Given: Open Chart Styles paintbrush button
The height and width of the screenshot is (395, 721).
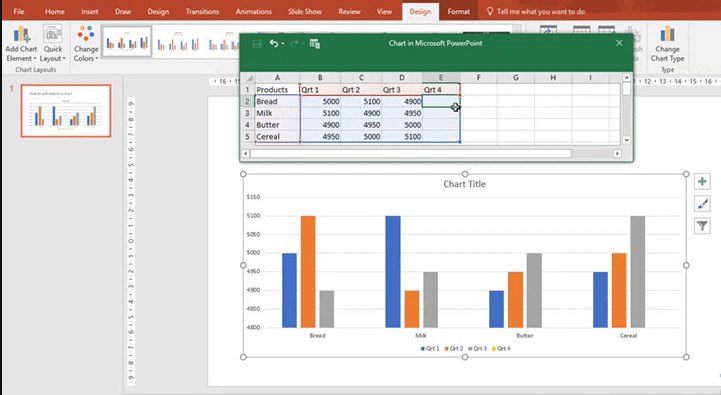Looking at the screenshot, I should [702, 204].
